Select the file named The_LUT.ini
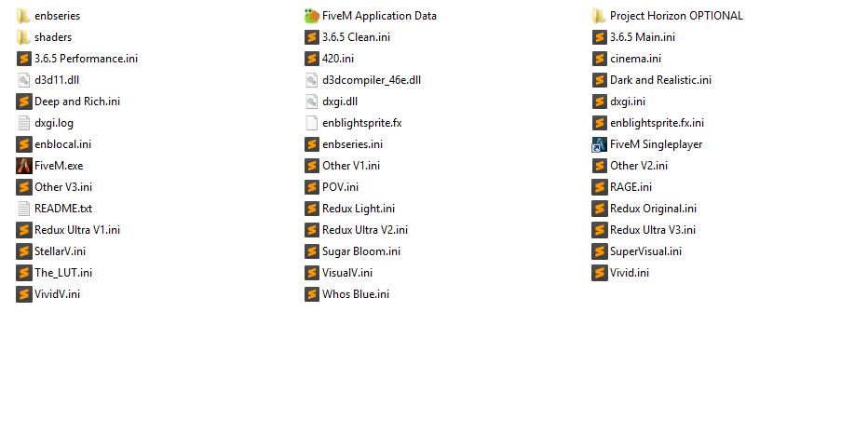 coord(54,273)
